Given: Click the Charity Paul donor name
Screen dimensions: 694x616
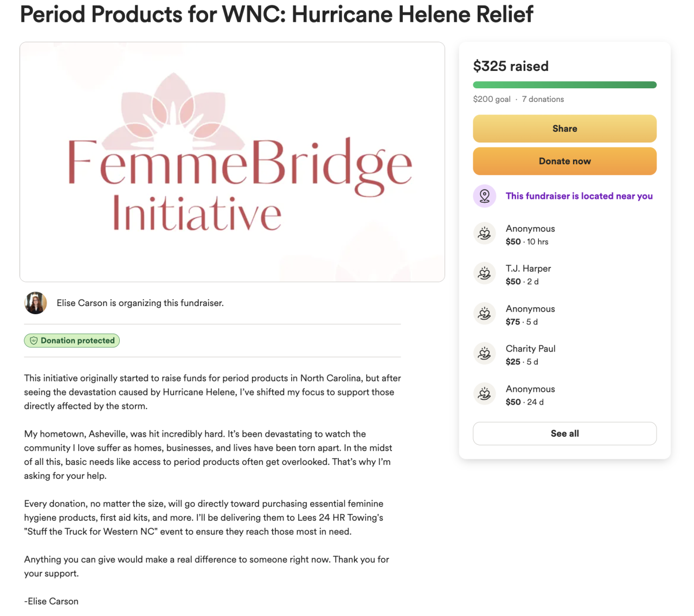Looking at the screenshot, I should tap(530, 349).
